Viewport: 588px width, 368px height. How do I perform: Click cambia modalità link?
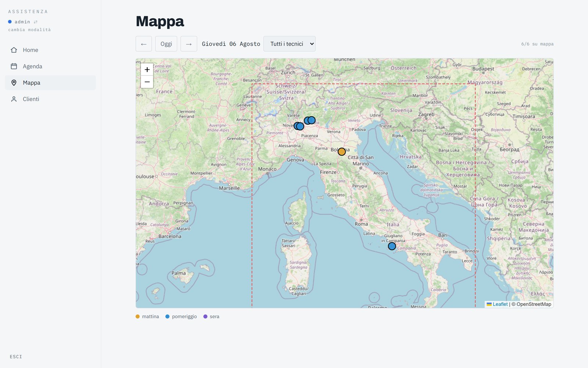[29, 30]
